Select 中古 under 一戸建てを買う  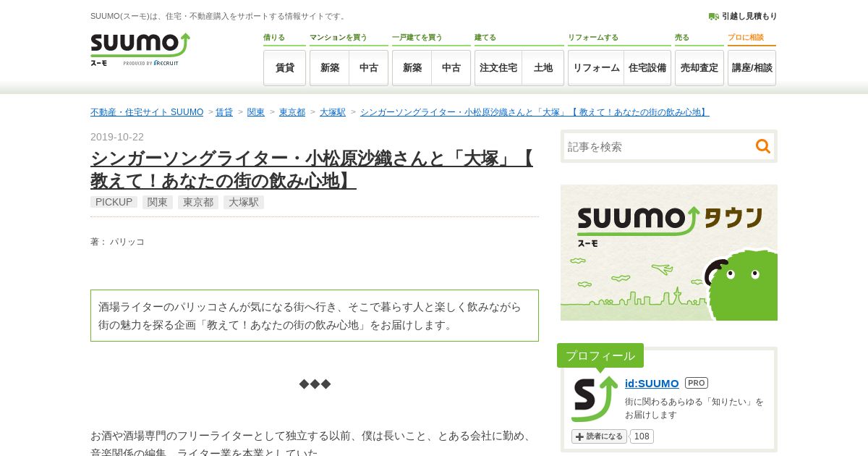pos(451,68)
